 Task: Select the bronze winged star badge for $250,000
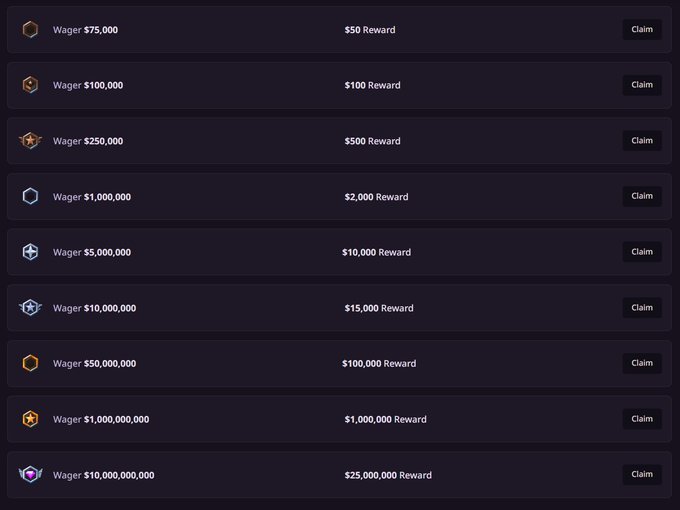pos(30,141)
